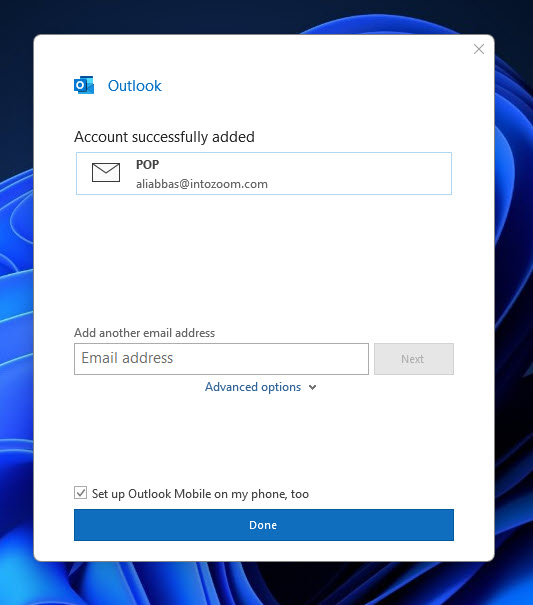Click the Outlook title text
533x605 pixels.
135,86
